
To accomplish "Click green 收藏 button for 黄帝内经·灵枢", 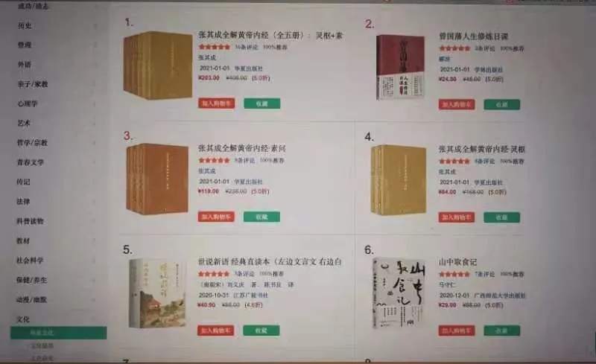I will point(501,217).
